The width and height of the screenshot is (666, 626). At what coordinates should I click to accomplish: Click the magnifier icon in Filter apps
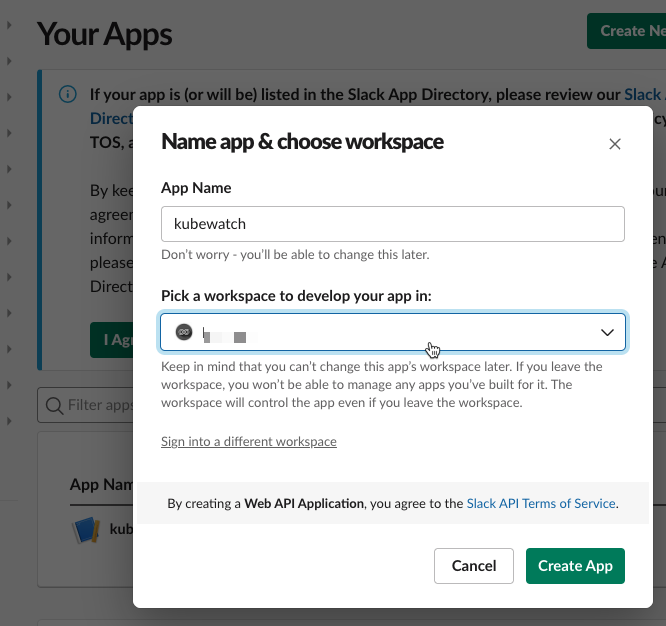(x=54, y=405)
